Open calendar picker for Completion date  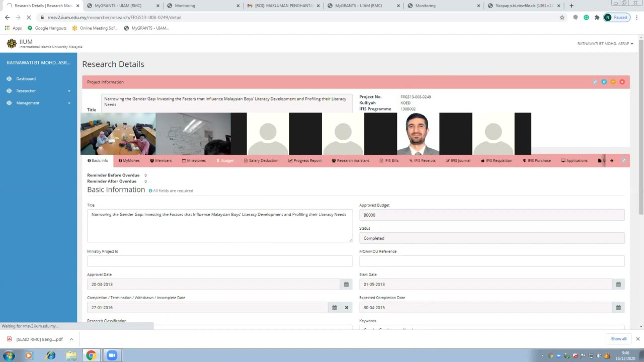[x=334, y=308]
